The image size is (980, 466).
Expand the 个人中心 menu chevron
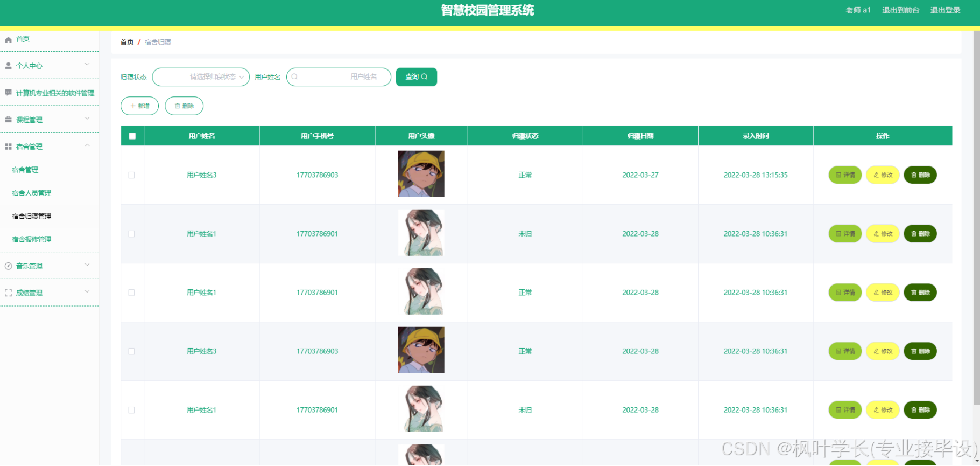[87, 65]
